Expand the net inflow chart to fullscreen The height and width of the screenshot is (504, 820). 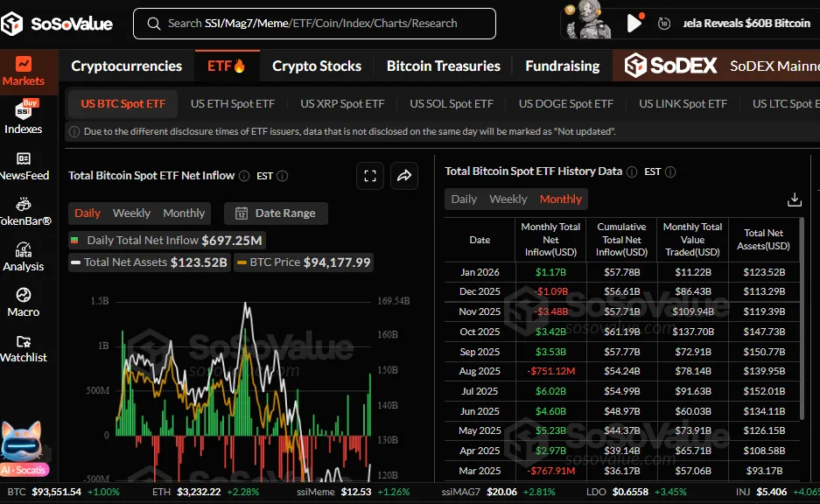(369, 176)
